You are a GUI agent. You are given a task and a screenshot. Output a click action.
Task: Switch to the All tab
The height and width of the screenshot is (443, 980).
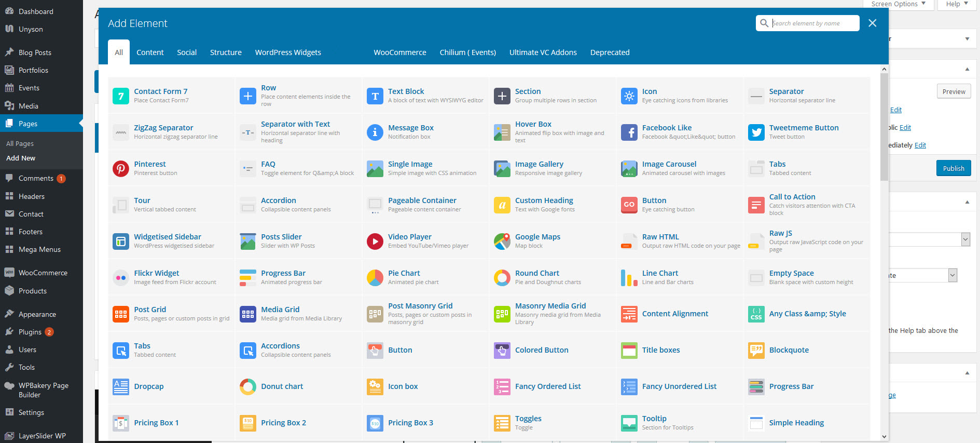click(x=119, y=52)
